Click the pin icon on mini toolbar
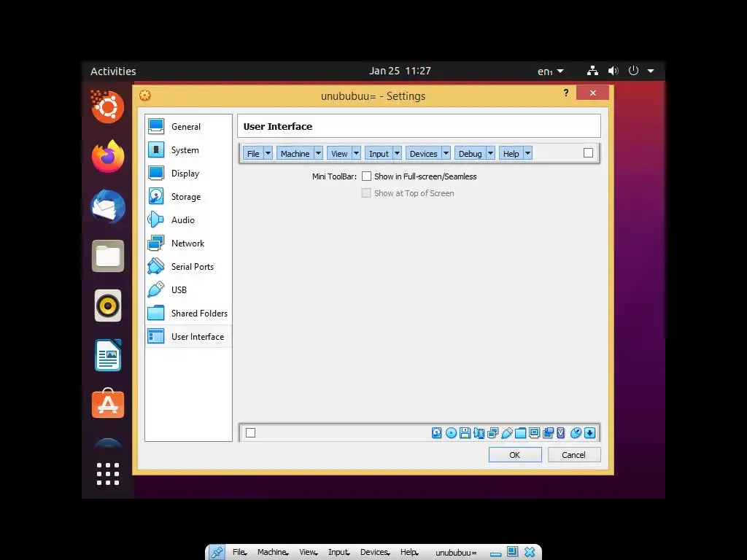Viewport: 747px width, 560px height. (217, 553)
